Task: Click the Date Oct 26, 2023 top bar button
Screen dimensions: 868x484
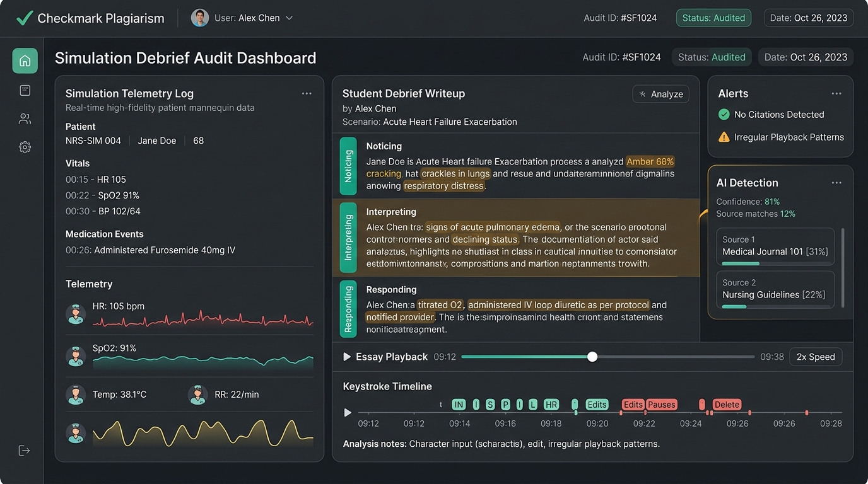Action: [809, 18]
